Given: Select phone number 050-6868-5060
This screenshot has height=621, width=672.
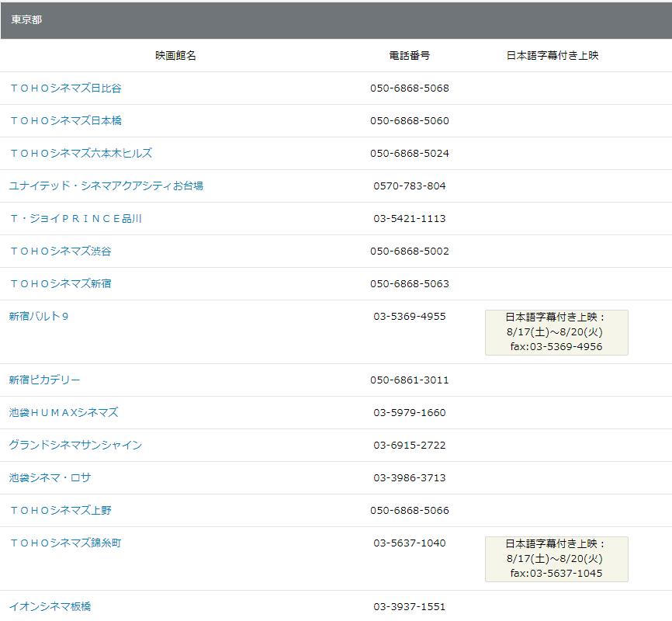Looking at the screenshot, I should pos(409,120).
